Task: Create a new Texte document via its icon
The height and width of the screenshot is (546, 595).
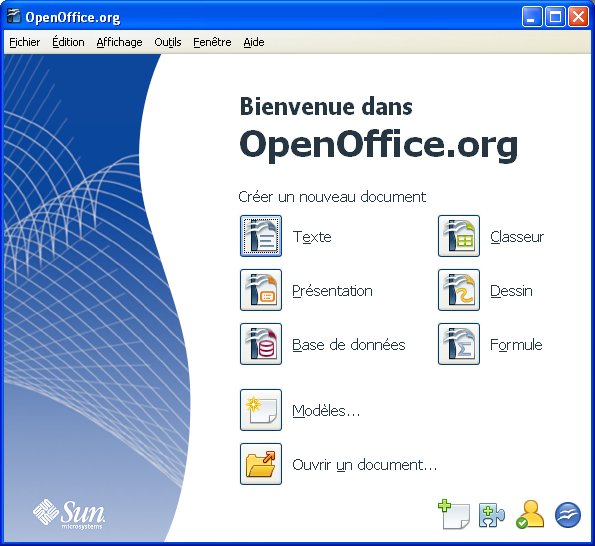Action: 261,236
